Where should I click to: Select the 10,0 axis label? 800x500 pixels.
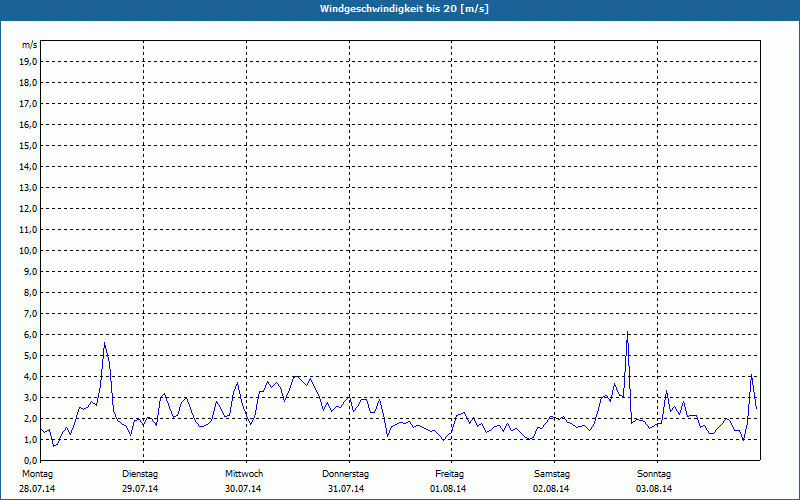pos(27,251)
